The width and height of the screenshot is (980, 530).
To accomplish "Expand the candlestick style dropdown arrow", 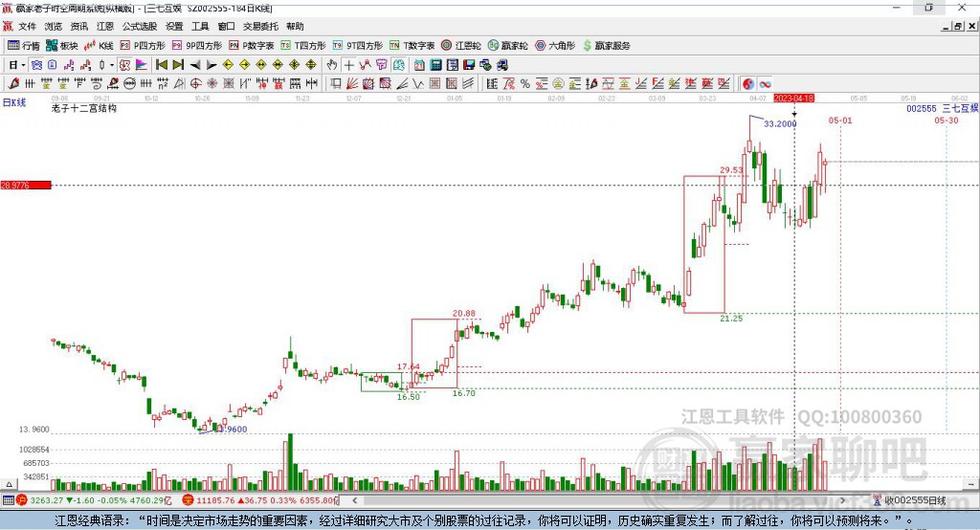I will coord(112,65).
